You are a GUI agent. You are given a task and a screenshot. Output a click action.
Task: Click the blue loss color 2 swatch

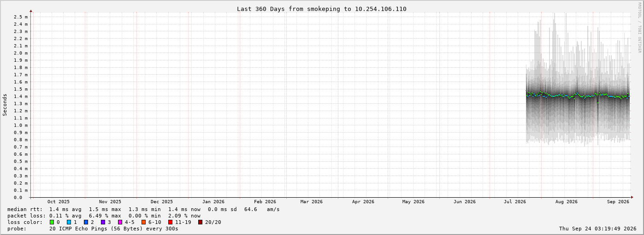pos(86,222)
